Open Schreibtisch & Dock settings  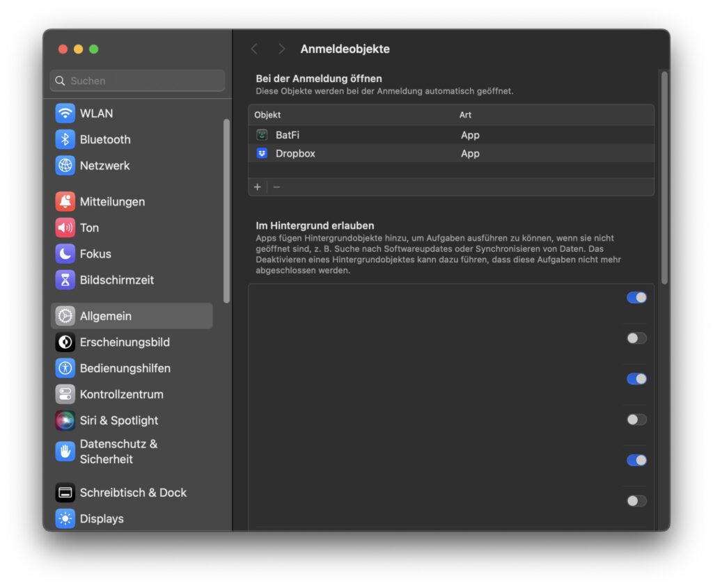[x=111, y=492]
